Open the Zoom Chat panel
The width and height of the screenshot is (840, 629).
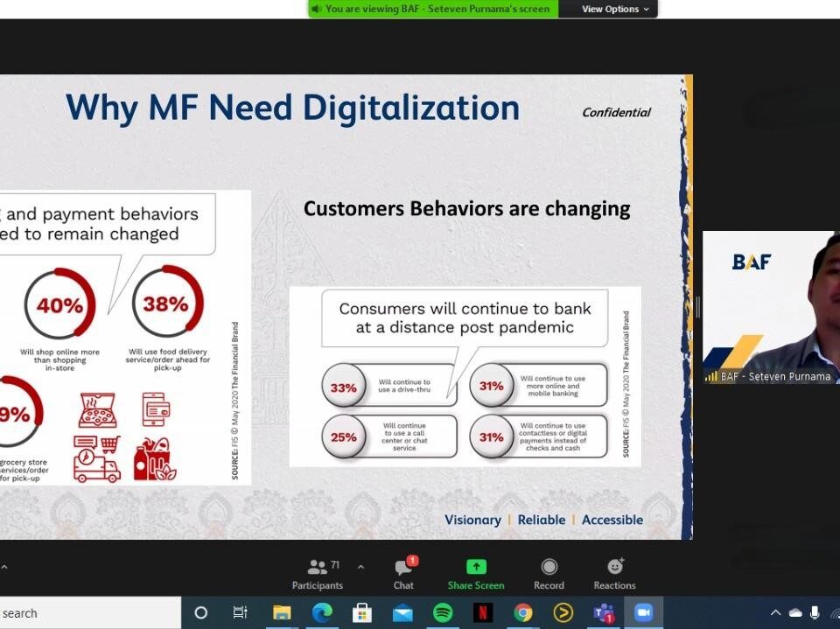[403, 574]
